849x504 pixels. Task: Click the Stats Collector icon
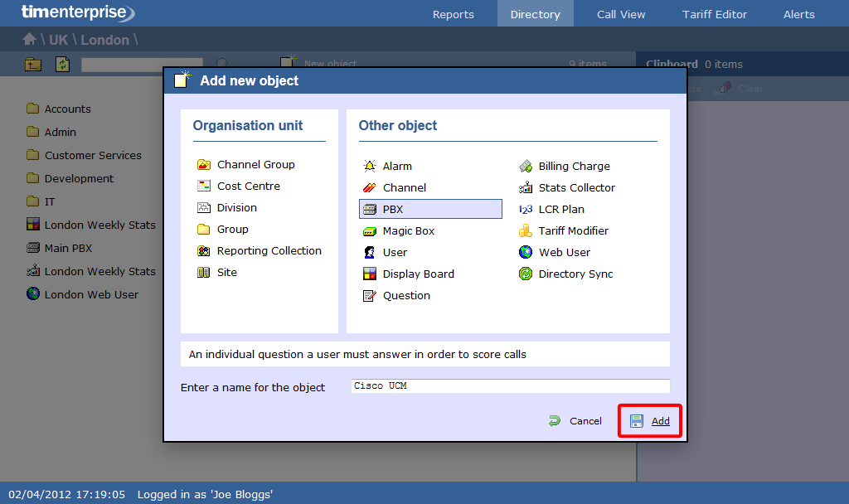point(526,188)
